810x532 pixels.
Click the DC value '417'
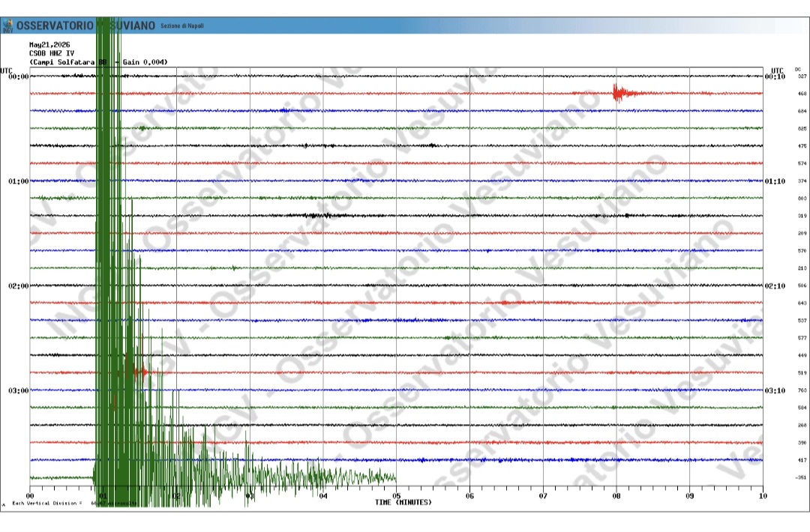(802, 460)
